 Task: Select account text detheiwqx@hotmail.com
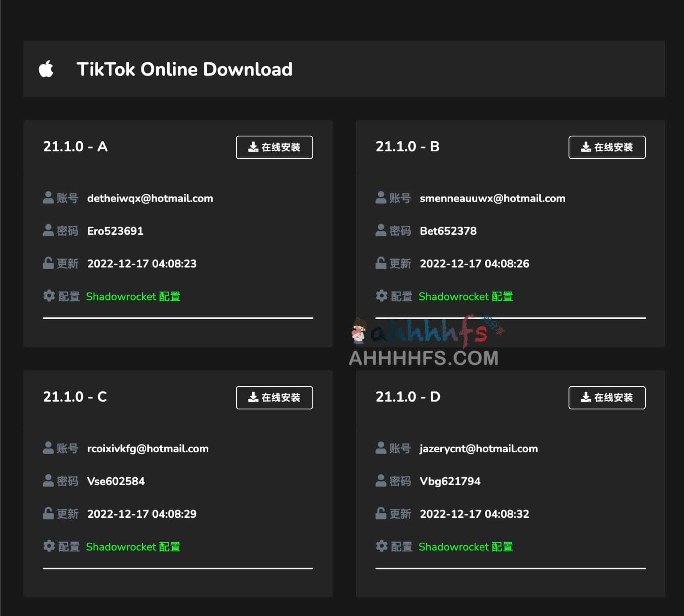tap(150, 198)
